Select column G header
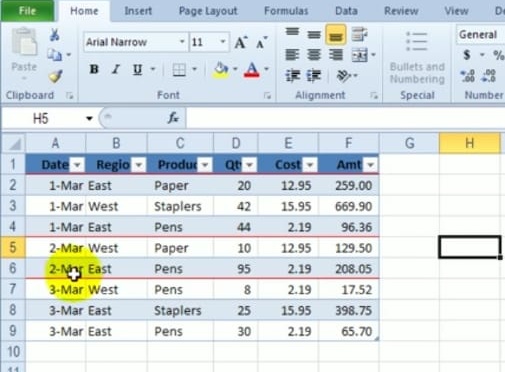Image resolution: width=505 pixels, height=372 pixels. (x=409, y=143)
